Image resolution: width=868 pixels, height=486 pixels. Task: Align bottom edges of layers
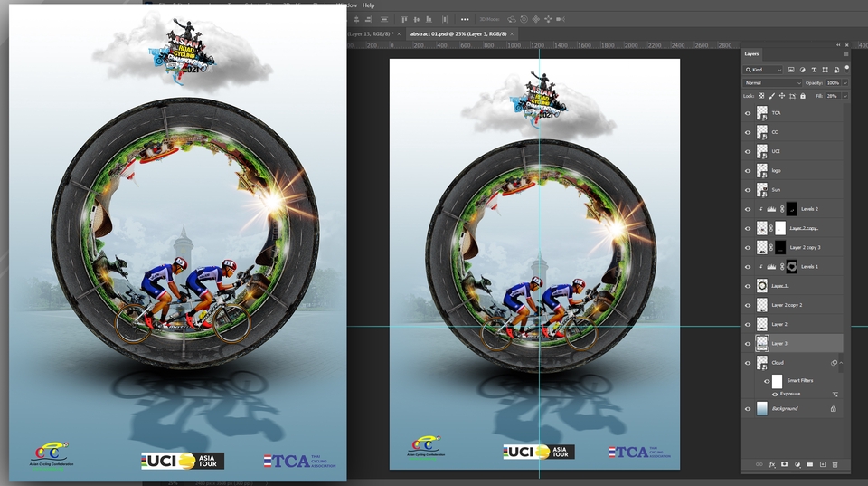[x=429, y=19]
